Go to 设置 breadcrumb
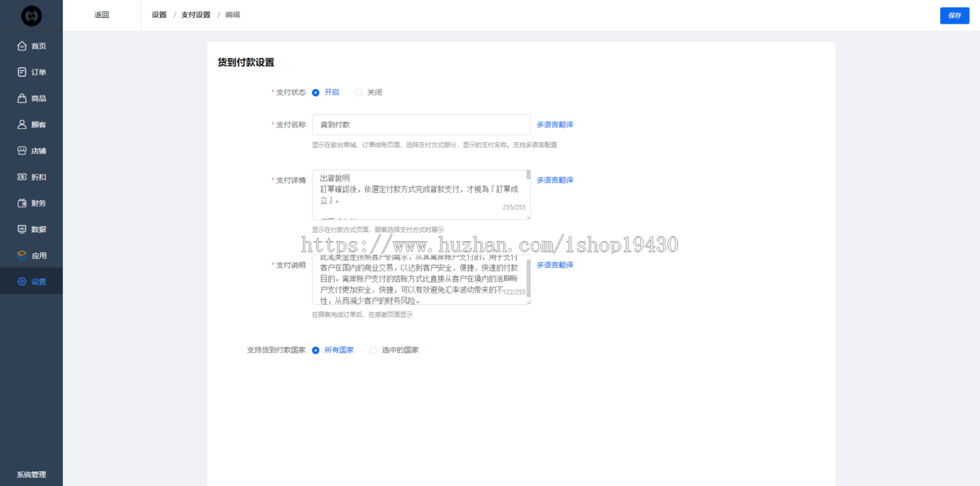 point(159,15)
